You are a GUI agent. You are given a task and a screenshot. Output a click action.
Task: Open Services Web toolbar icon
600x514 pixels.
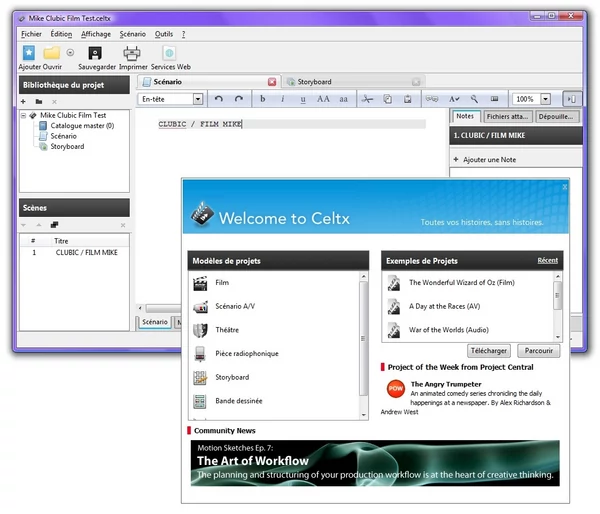click(x=169, y=53)
